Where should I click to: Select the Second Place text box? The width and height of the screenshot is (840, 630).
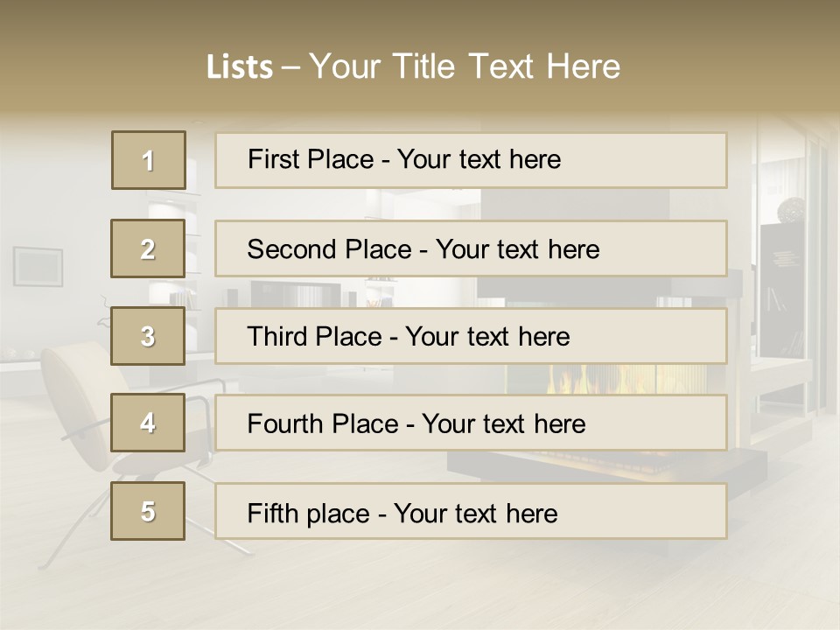[471, 248]
